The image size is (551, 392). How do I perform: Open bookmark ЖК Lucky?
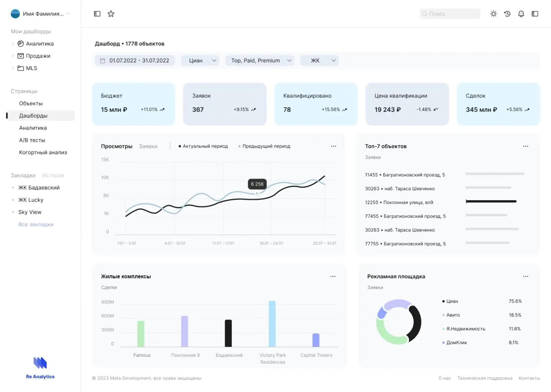coord(31,200)
